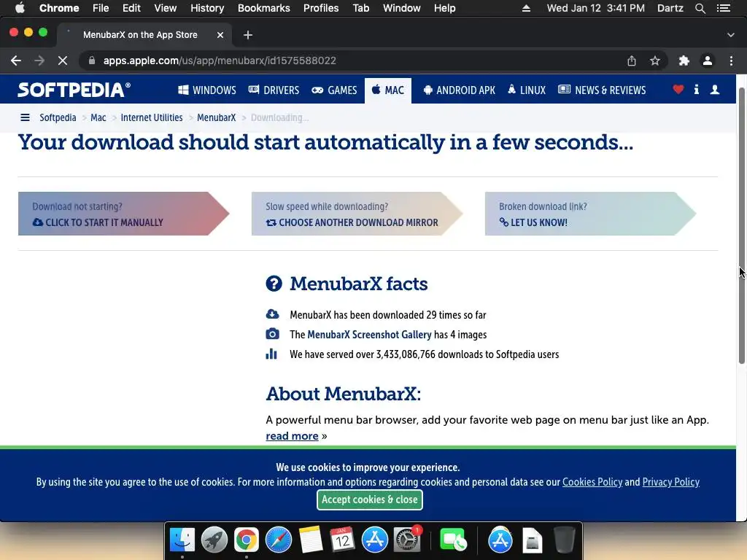Click the cloud download icon in facts list
The image size is (747, 560).
click(x=272, y=314)
